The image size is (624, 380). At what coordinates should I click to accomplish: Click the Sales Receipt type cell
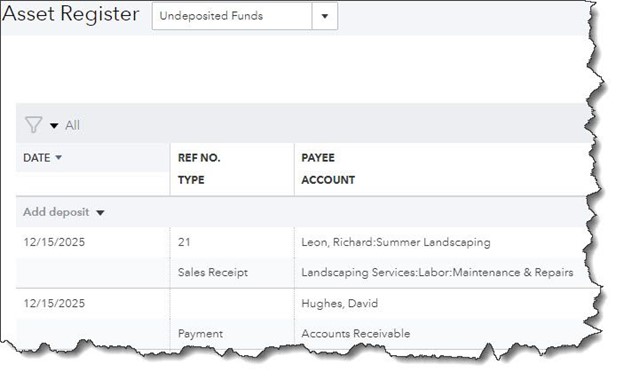pos(213,272)
